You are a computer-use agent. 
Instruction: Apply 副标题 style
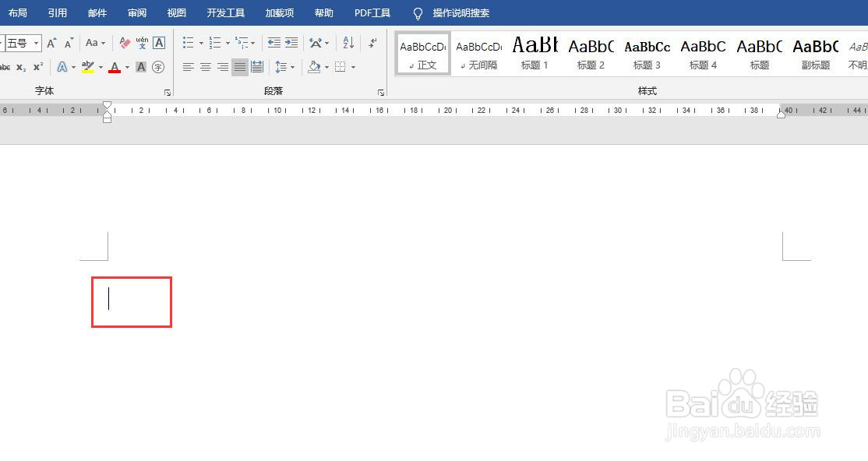pos(816,54)
